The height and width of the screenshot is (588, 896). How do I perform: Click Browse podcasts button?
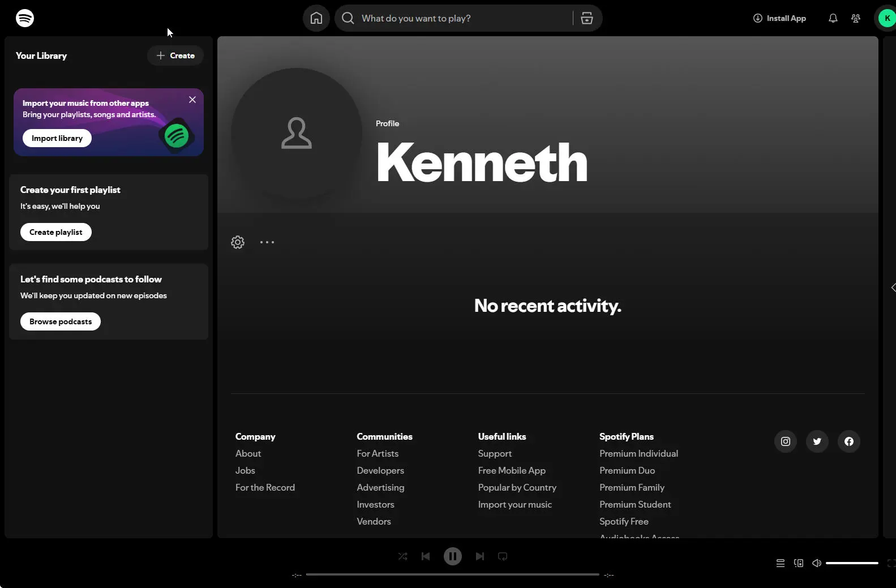pos(61,321)
